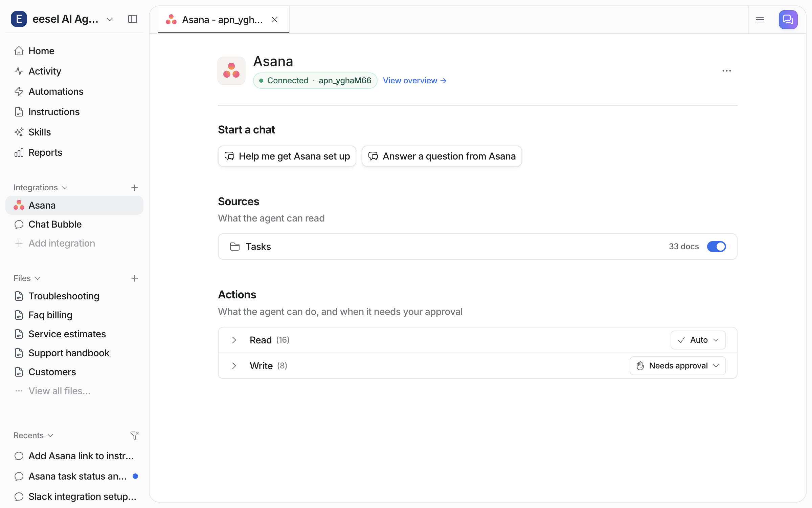This screenshot has width=812, height=508.
Task: Add a new file using the plus icon
Action: (x=135, y=278)
